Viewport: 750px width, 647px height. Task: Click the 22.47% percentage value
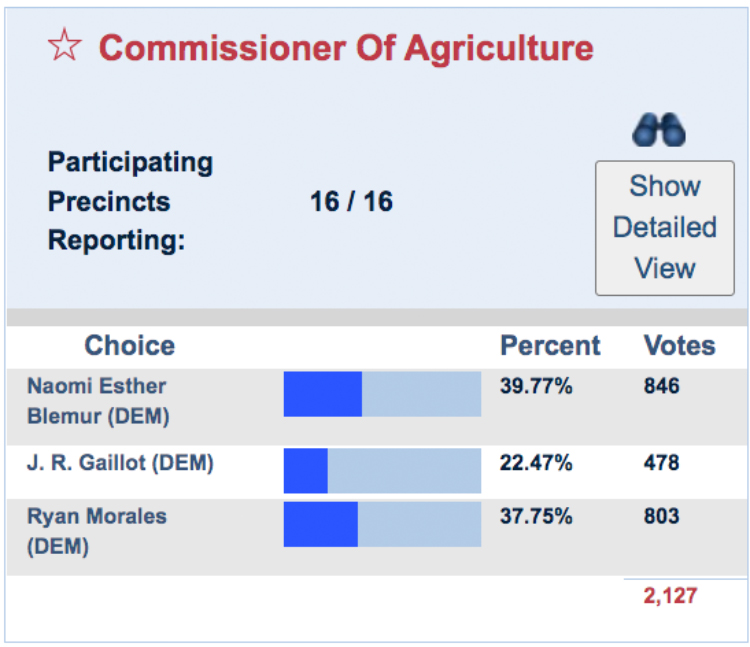point(536,463)
